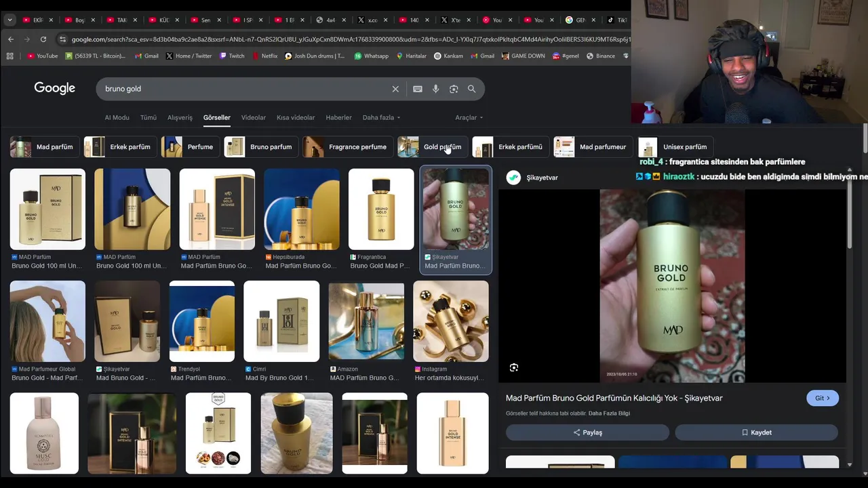
Task: Switch to Alışveriş tab
Action: coord(180,117)
